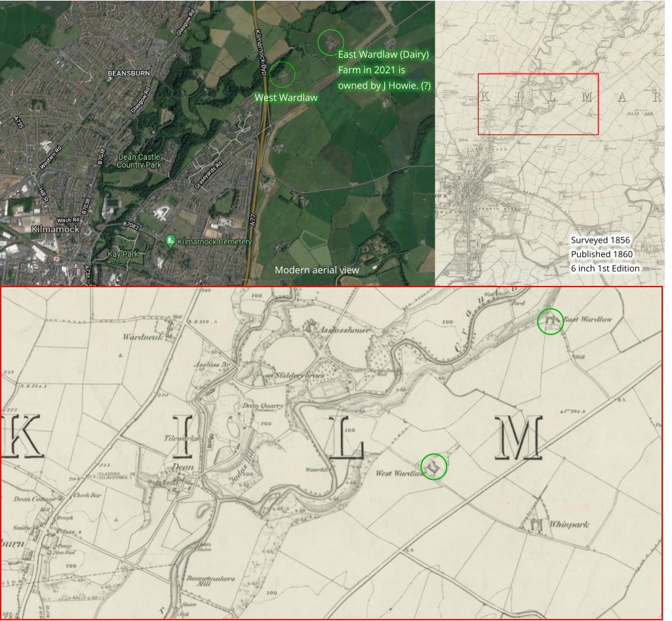The width and height of the screenshot is (672, 621).
Task: Click the Dean Castle Country Park label
Action: pos(138,161)
